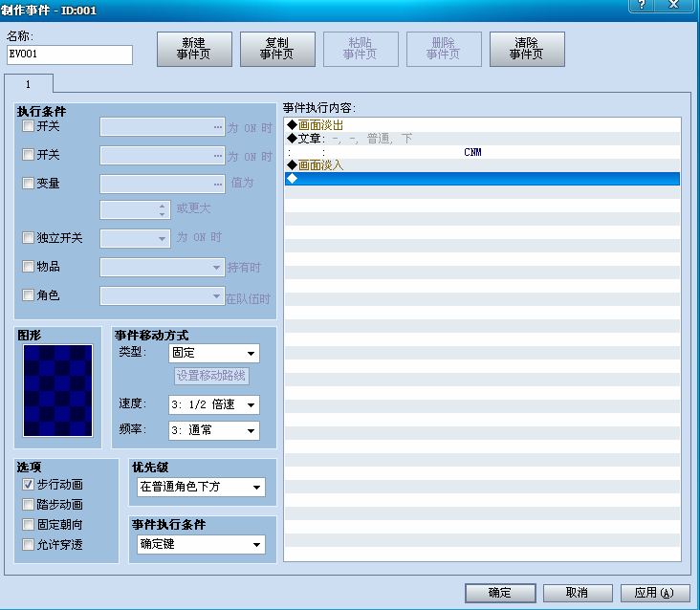Click the 清除事件页 button
700x610 pixels.
tap(527, 49)
